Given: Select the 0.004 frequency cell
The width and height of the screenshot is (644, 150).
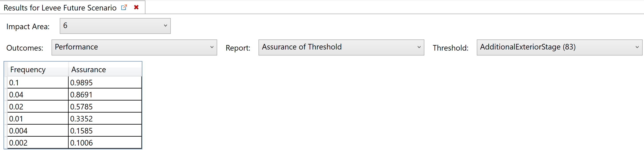Looking at the screenshot, I should [x=38, y=130].
